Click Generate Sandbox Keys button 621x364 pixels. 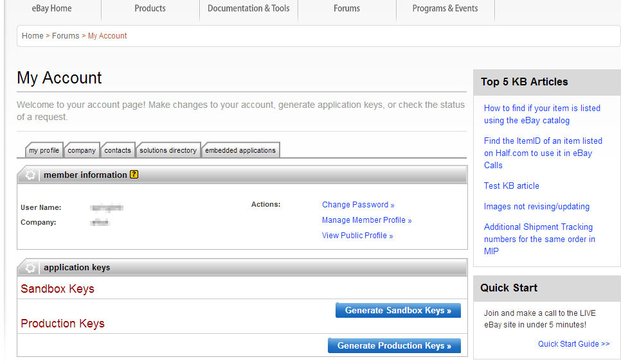tap(398, 310)
